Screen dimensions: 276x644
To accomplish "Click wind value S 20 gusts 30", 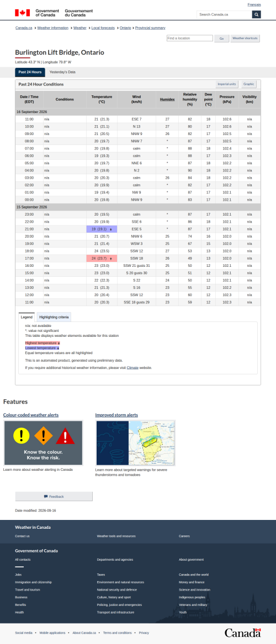I will point(136,273).
